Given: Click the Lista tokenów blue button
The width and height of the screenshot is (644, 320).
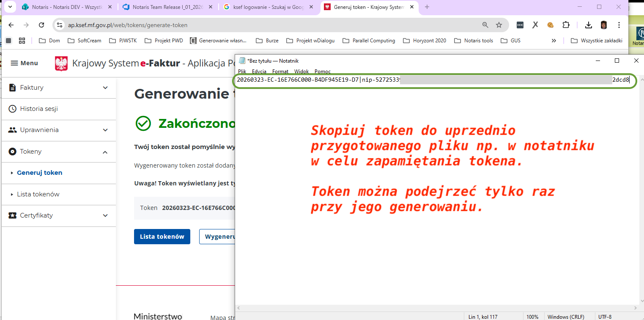Looking at the screenshot, I should (x=162, y=237).
